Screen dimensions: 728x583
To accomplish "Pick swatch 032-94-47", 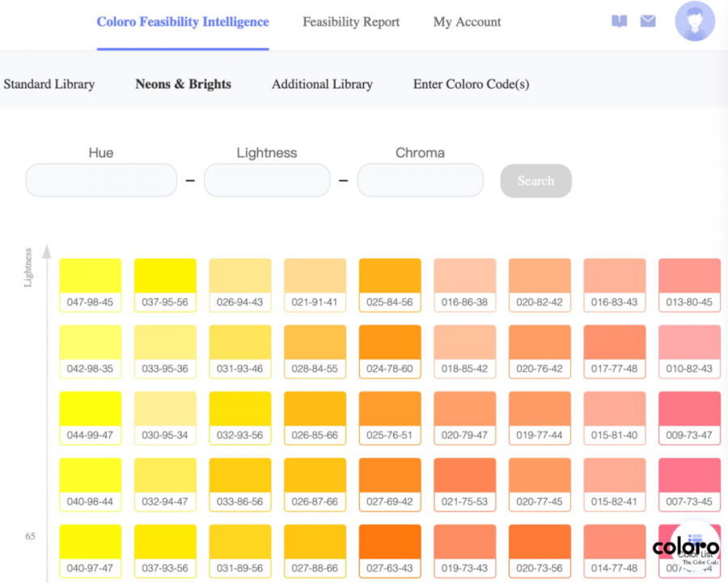I will click(x=165, y=484).
